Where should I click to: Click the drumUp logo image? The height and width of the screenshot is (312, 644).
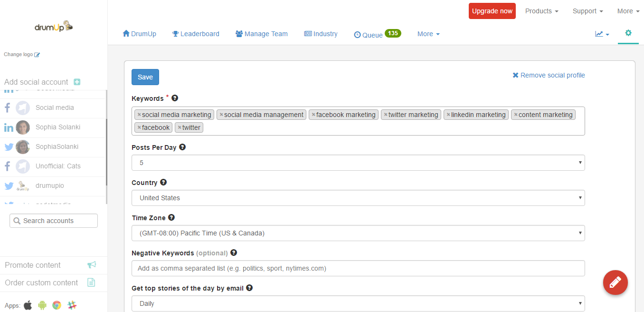point(54,26)
